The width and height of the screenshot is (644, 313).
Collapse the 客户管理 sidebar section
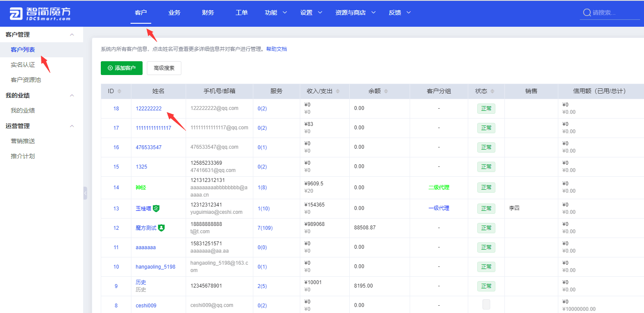(x=72, y=34)
